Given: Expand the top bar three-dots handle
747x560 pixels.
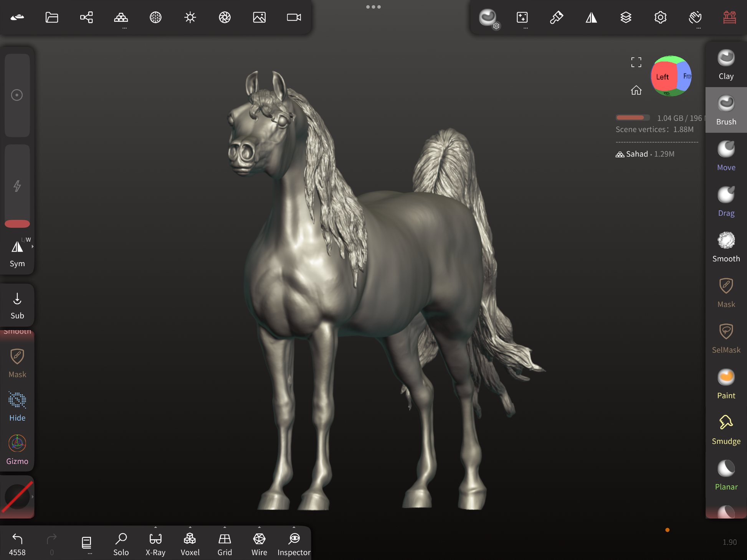Looking at the screenshot, I should [373, 7].
